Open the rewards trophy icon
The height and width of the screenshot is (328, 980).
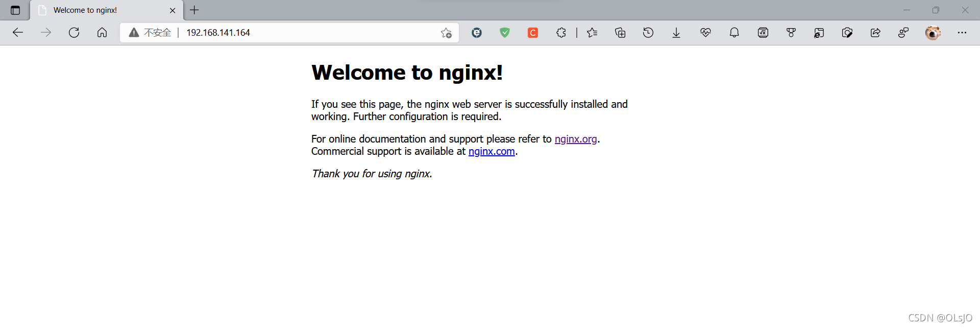point(791,33)
